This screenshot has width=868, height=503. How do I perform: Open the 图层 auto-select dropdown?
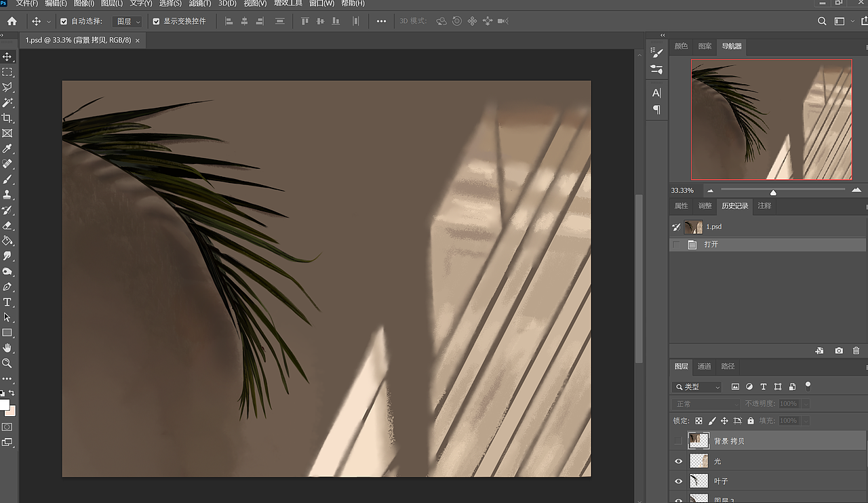(127, 21)
